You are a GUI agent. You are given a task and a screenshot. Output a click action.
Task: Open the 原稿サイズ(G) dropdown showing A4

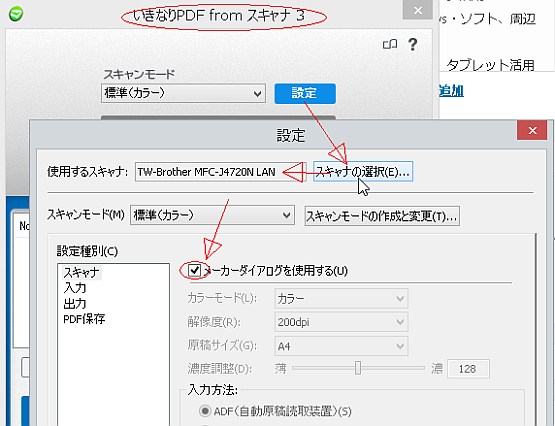click(341, 346)
